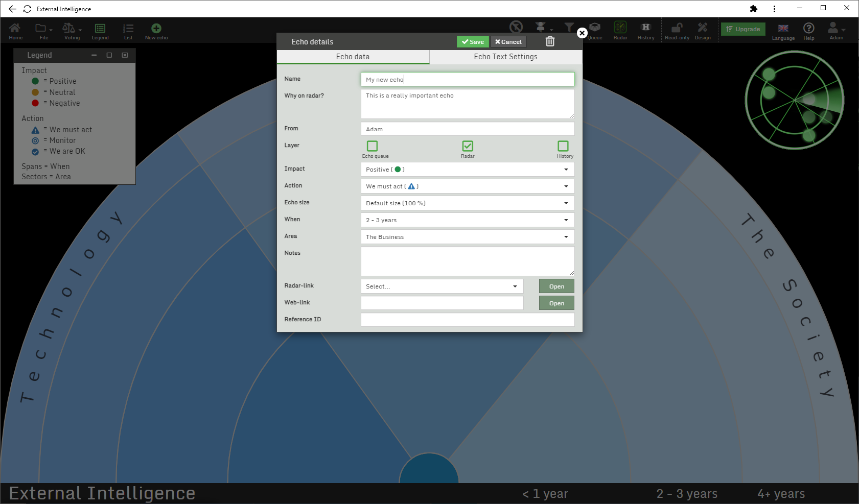The image size is (859, 504).
Task: Switch to the Echo data tab
Action: coord(353,57)
